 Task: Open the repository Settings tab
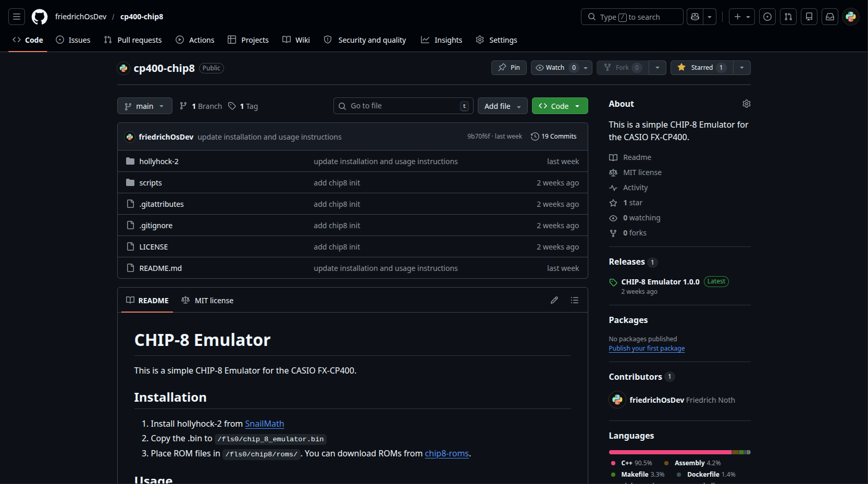pyautogui.click(x=497, y=40)
